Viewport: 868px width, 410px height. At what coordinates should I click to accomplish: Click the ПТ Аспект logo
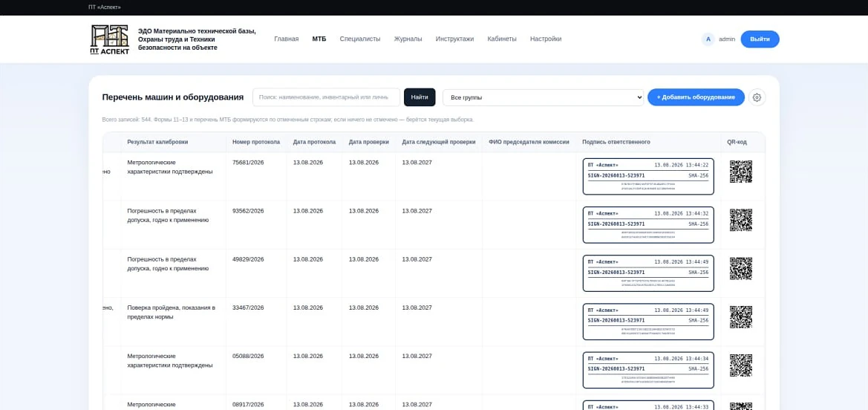pos(110,39)
